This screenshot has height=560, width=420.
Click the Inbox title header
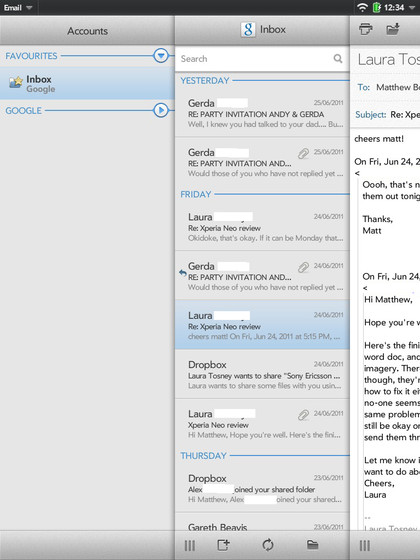pos(273,29)
